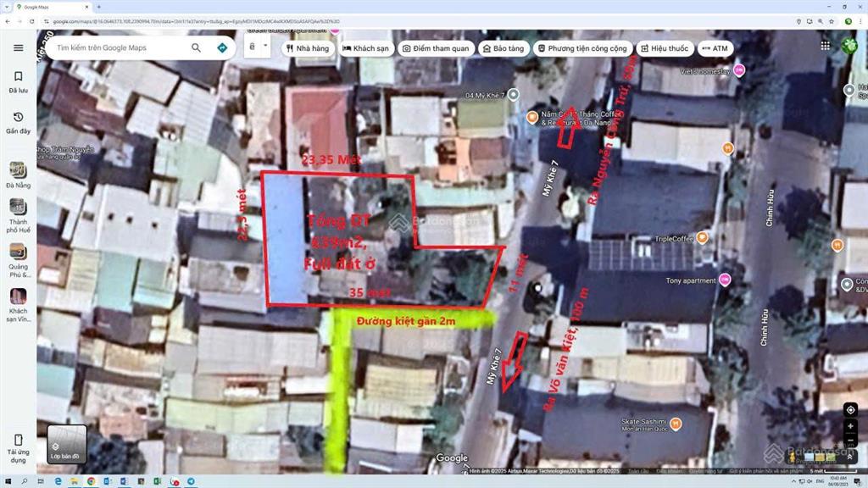The image size is (868, 488).
Task: Open File Explorer from the taskbar
Action: pyautogui.click(x=75, y=482)
